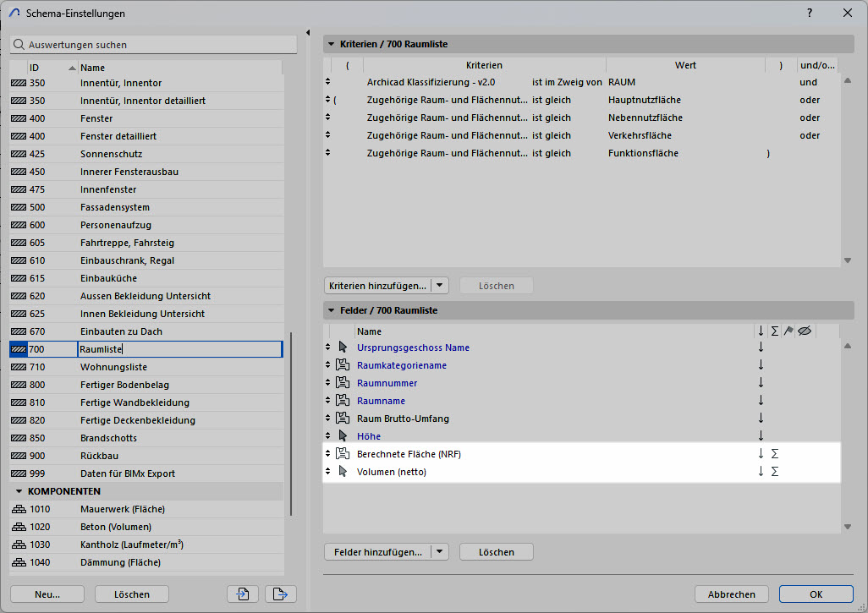Click the arrow icon beside Volumen (netto)
This screenshot has width=868, height=613.
(x=343, y=472)
